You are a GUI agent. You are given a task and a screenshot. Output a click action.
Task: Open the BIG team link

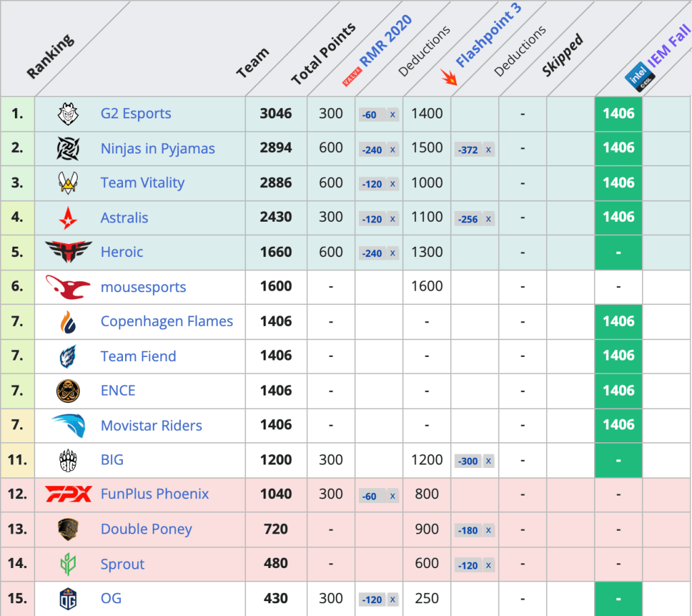112,460
